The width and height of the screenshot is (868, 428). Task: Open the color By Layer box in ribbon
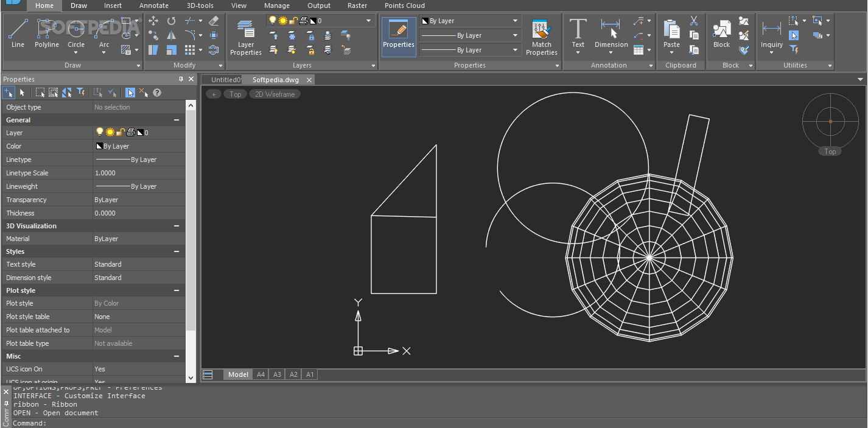[x=469, y=21]
